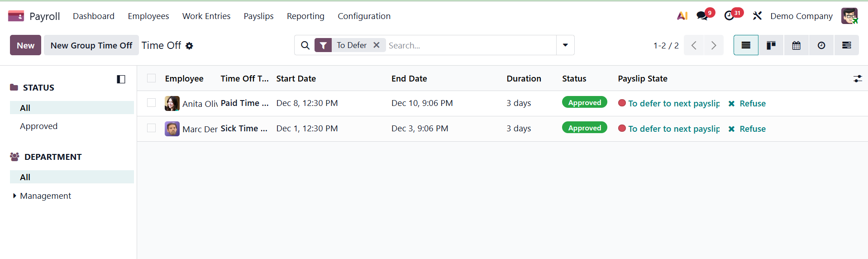
Task: Collapse the filter sidebar panel
Action: point(121,79)
